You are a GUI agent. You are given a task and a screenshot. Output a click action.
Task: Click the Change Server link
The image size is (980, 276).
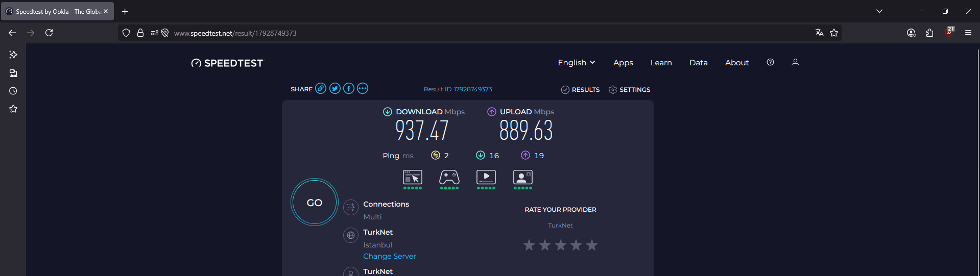pos(390,256)
